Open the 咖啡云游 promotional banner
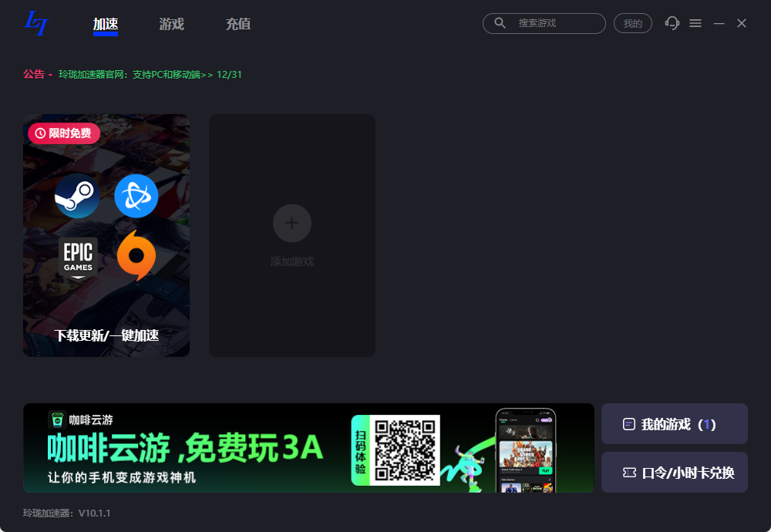Viewport: 771px width, 532px height. click(x=308, y=448)
